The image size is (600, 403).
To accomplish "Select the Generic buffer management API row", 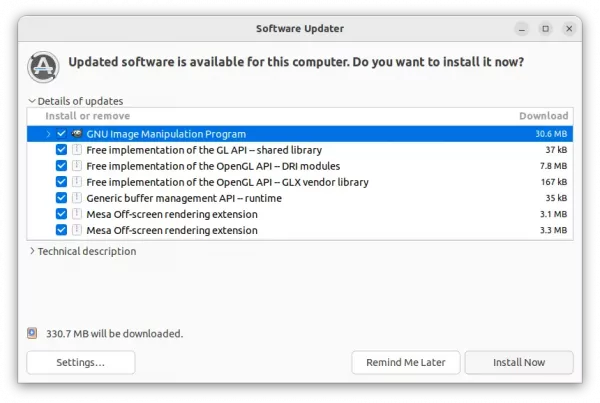I will (300, 198).
